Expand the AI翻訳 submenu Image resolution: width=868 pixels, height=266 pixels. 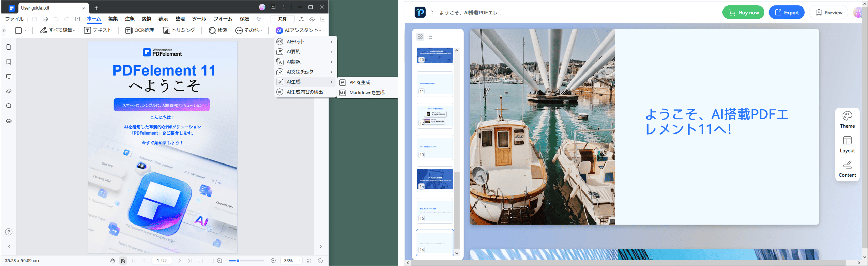click(x=305, y=62)
